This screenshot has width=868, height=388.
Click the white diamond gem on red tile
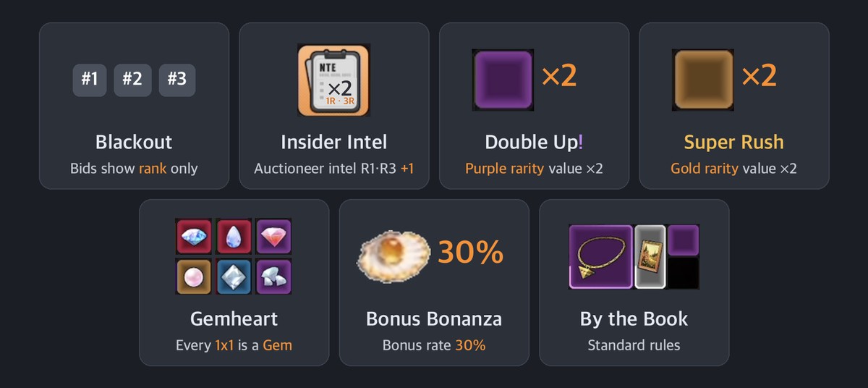[194, 237]
